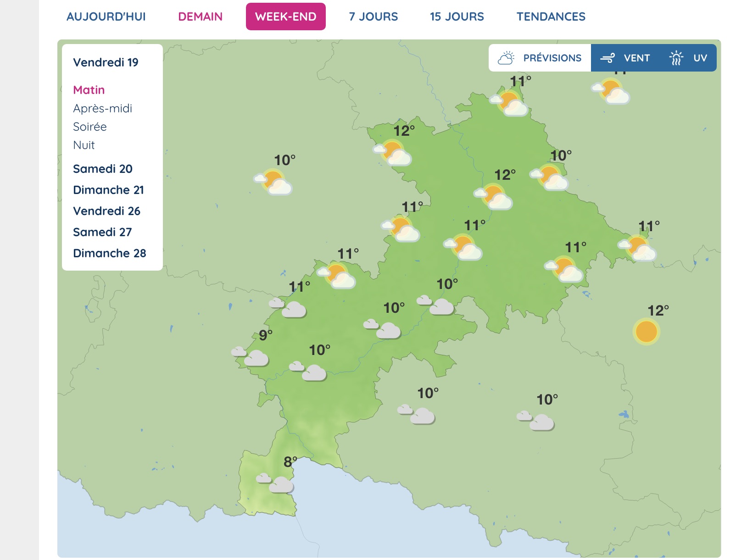This screenshot has height=560, width=747.
Task: Select the WEEK-END tab
Action: [x=285, y=17]
